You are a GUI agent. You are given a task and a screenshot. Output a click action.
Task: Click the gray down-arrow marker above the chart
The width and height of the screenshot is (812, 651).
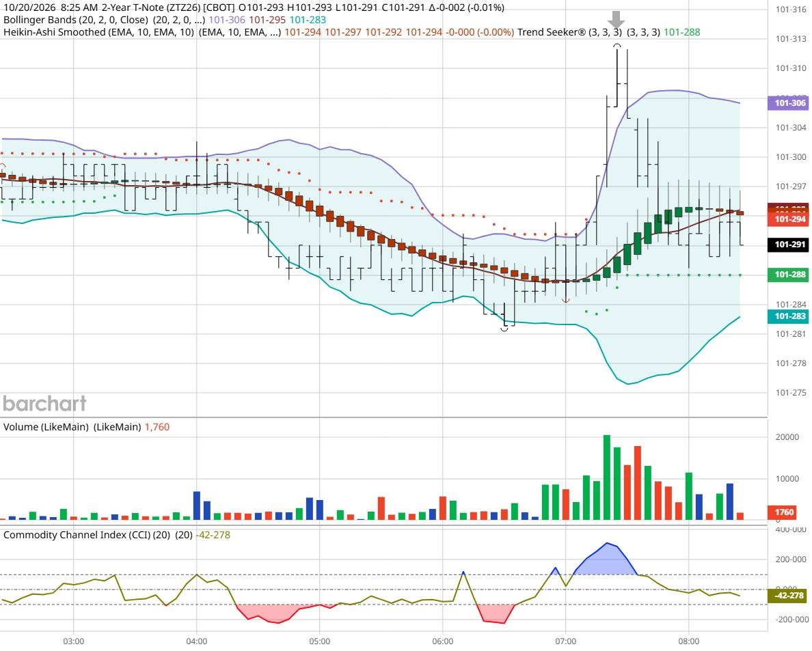pyautogui.click(x=616, y=20)
